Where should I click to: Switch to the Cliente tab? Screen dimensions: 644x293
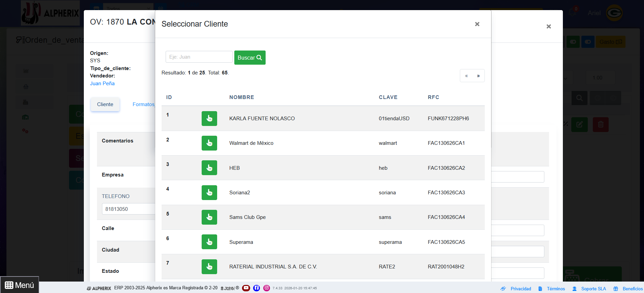(x=105, y=104)
